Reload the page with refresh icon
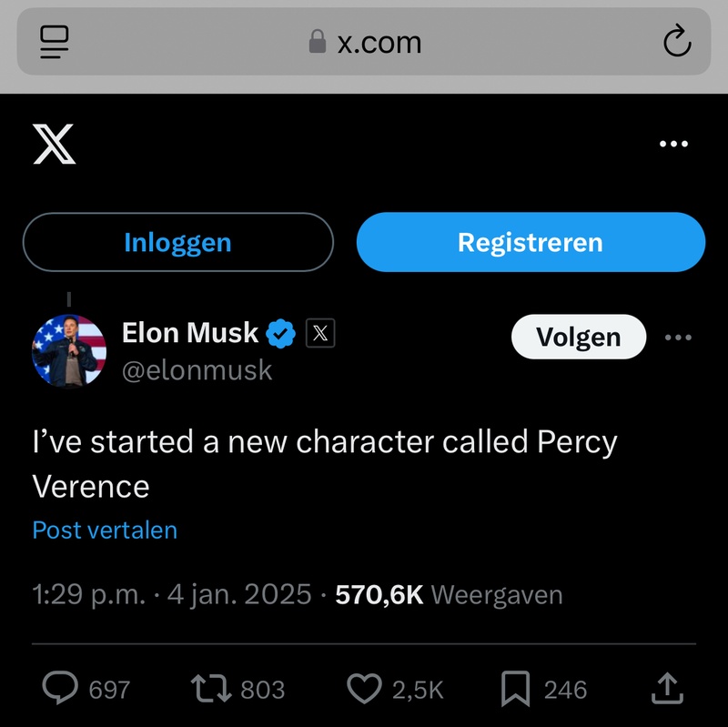 (x=676, y=42)
